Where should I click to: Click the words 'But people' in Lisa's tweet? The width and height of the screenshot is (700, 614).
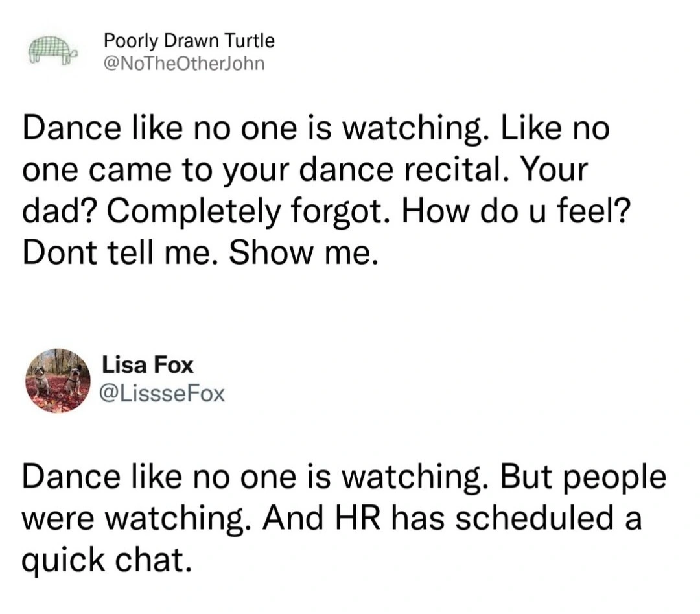[x=583, y=478]
